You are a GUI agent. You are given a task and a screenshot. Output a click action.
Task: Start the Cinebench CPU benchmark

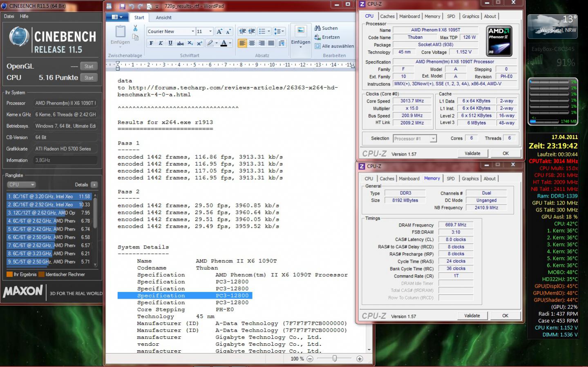point(89,78)
